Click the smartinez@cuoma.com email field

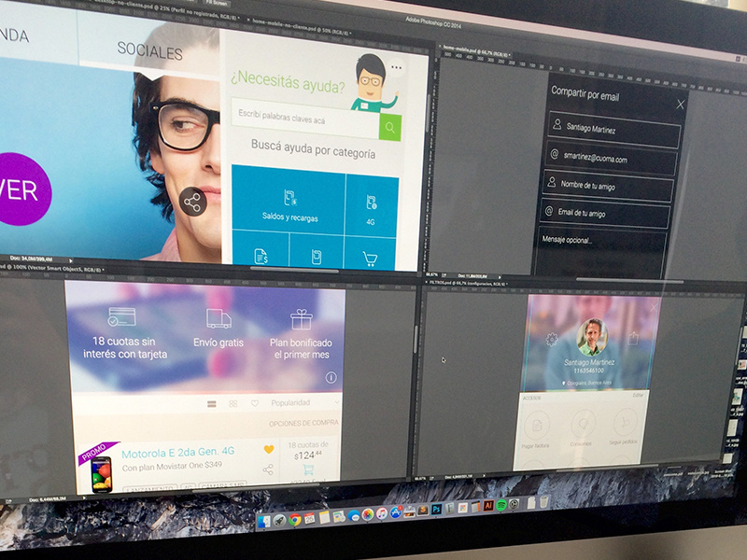pos(612,158)
